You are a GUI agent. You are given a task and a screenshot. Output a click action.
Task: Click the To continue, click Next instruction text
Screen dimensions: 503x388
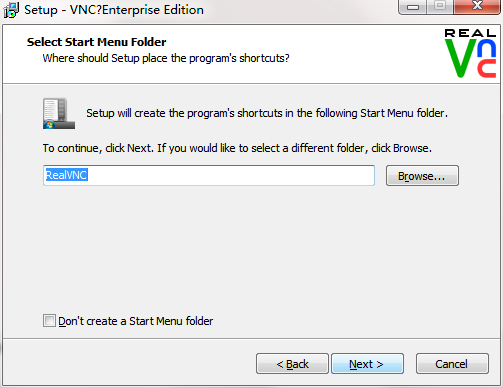click(x=237, y=148)
